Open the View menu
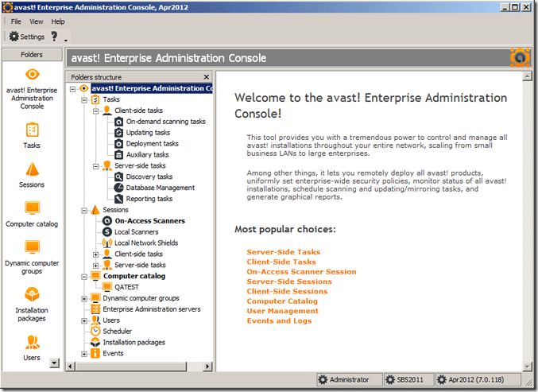 click(36, 21)
